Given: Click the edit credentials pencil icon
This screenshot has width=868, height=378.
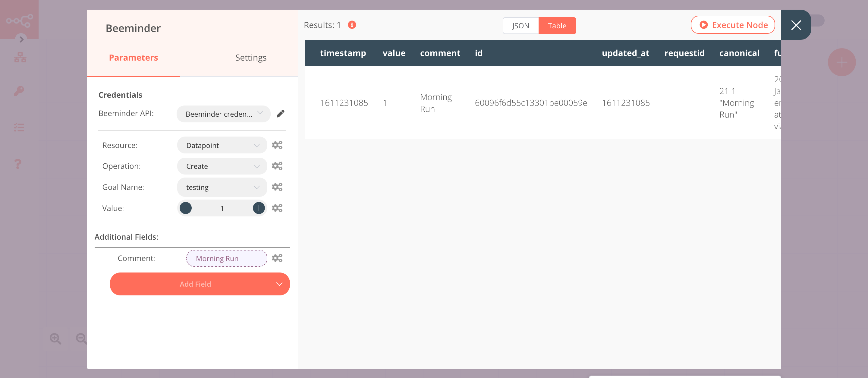Looking at the screenshot, I should click(281, 113).
